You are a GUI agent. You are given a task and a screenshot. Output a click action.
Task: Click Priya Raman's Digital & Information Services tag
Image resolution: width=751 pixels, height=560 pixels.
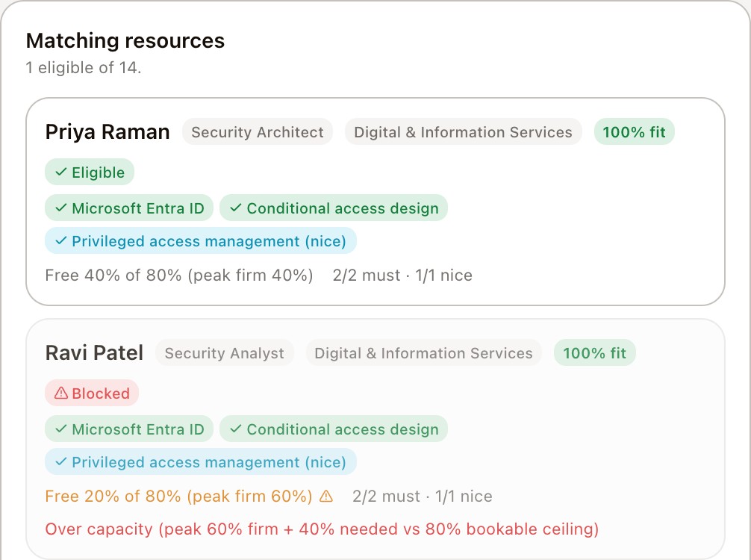pos(463,131)
